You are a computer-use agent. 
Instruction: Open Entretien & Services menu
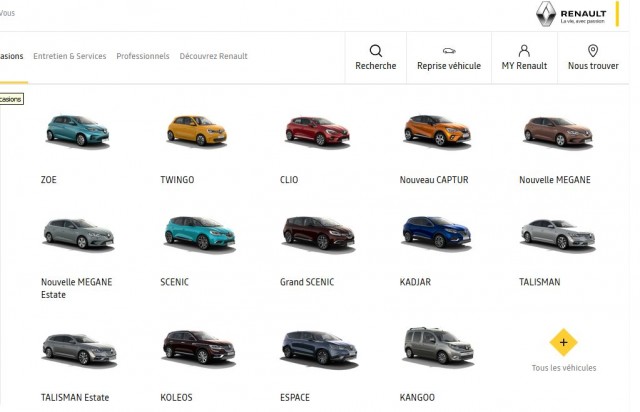click(70, 56)
